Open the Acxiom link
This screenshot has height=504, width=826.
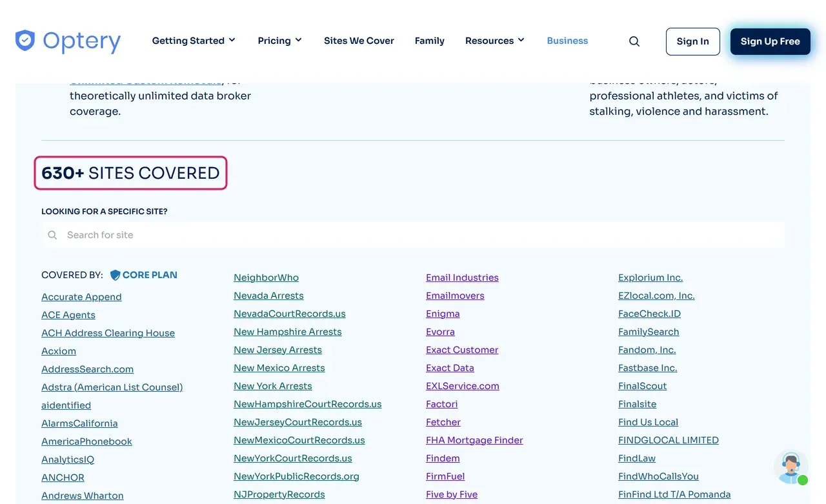coord(59,351)
